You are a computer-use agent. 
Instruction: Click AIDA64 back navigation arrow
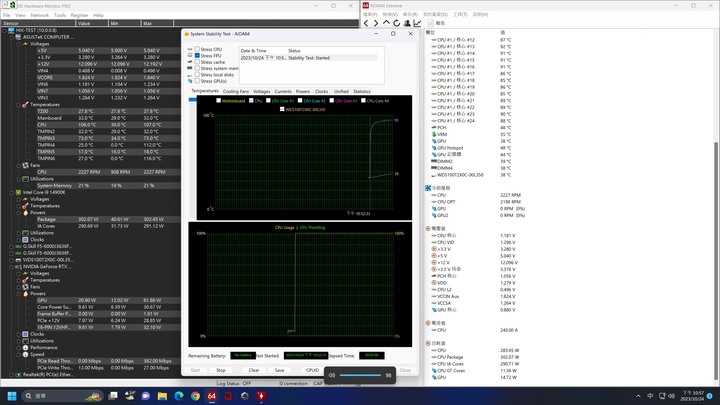366,23
